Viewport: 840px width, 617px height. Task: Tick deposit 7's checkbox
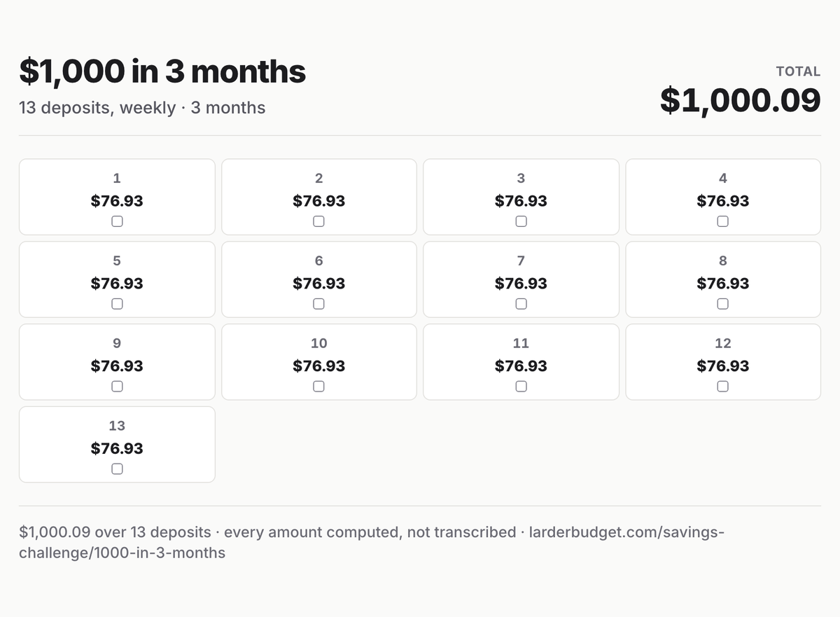(521, 304)
